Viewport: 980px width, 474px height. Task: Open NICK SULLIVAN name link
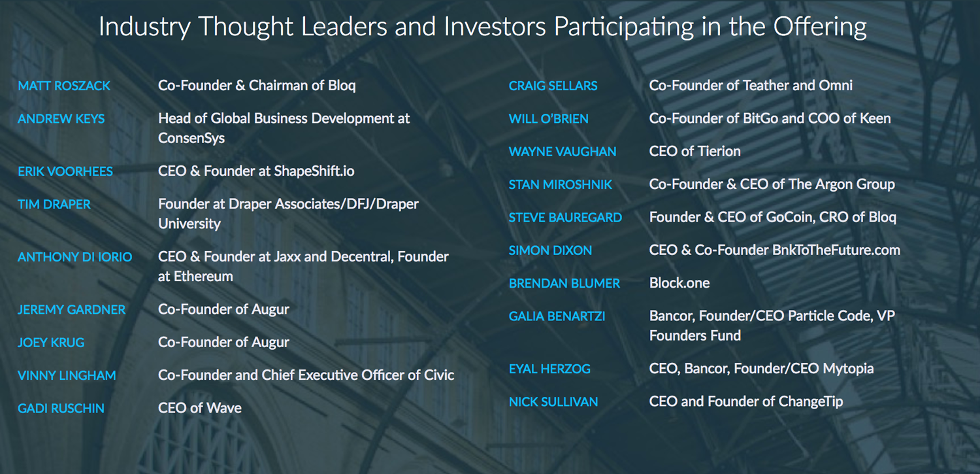553,402
